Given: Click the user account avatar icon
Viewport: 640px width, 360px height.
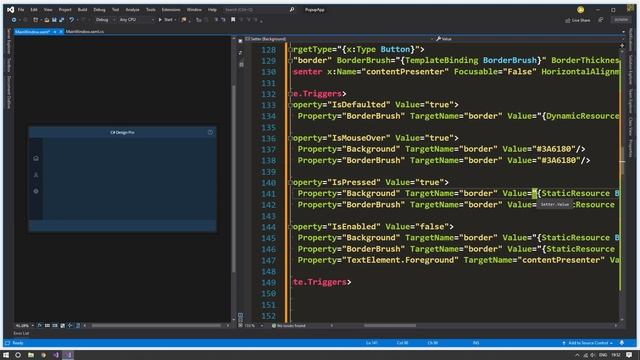Looking at the screenshot, I should [580, 10].
